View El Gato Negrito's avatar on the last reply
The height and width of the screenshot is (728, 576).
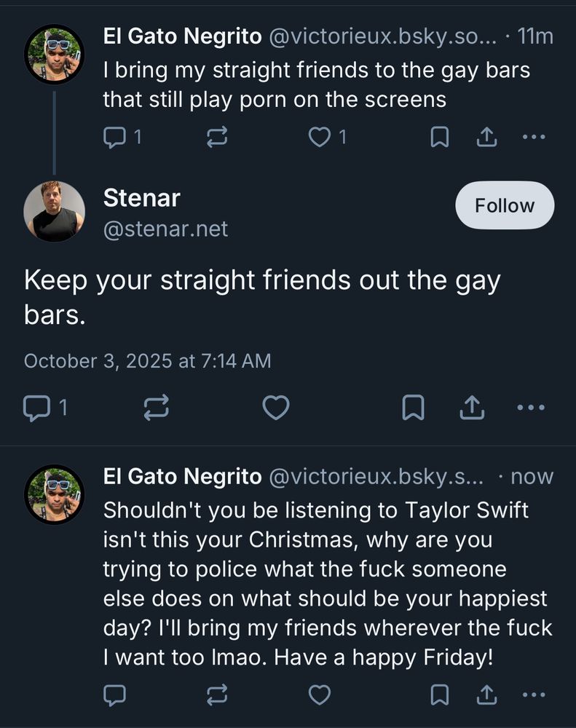pos(54,494)
